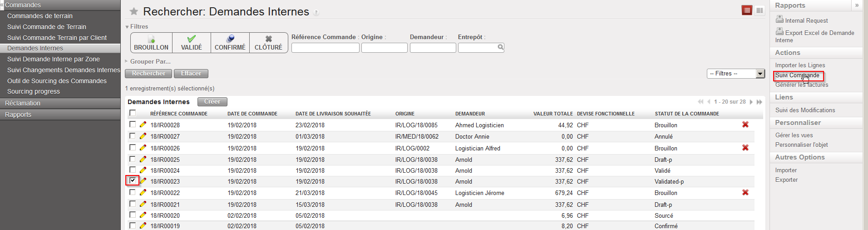
Task: Switch to list view icon
Action: tap(747, 10)
